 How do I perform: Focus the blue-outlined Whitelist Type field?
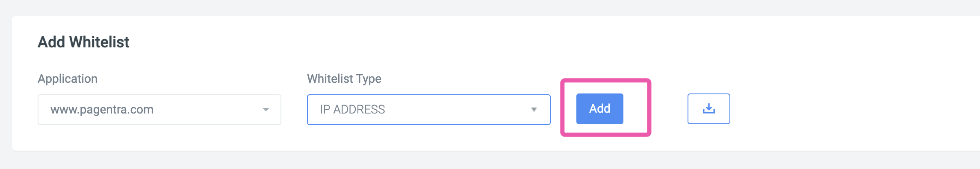pos(428,110)
